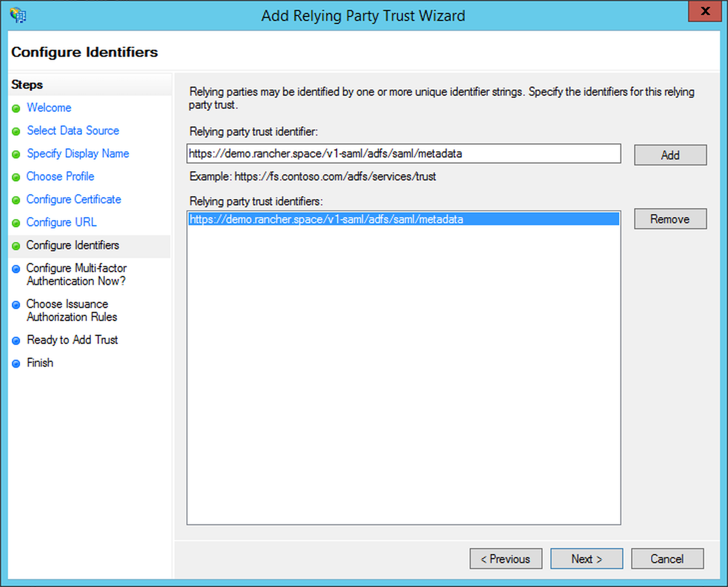
Task: Cancel the Add Relying Party Trust Wizard
Action: 667,559
